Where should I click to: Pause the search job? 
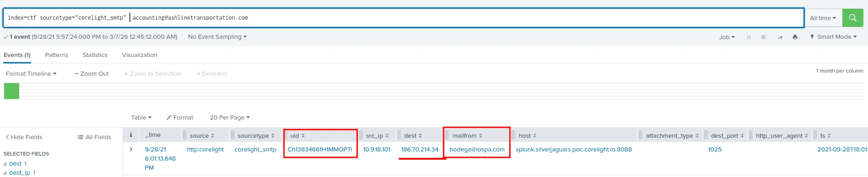pos(749,37)
